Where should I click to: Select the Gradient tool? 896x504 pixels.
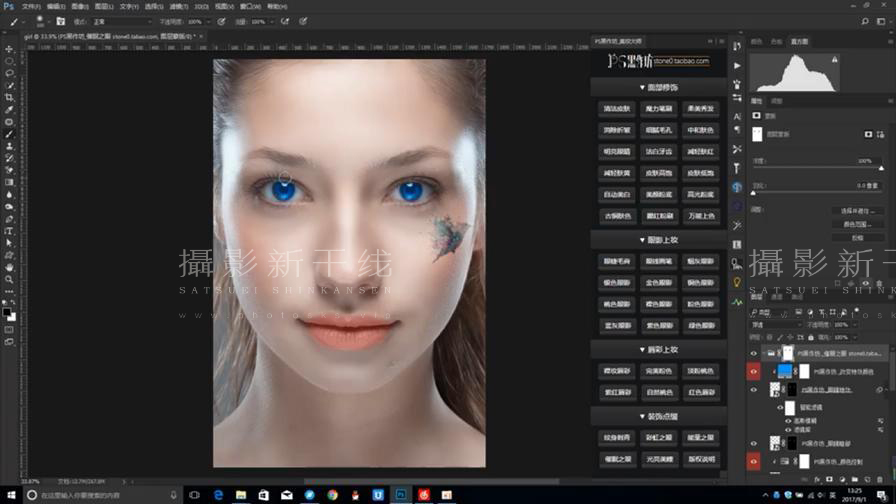click(9, 182)
